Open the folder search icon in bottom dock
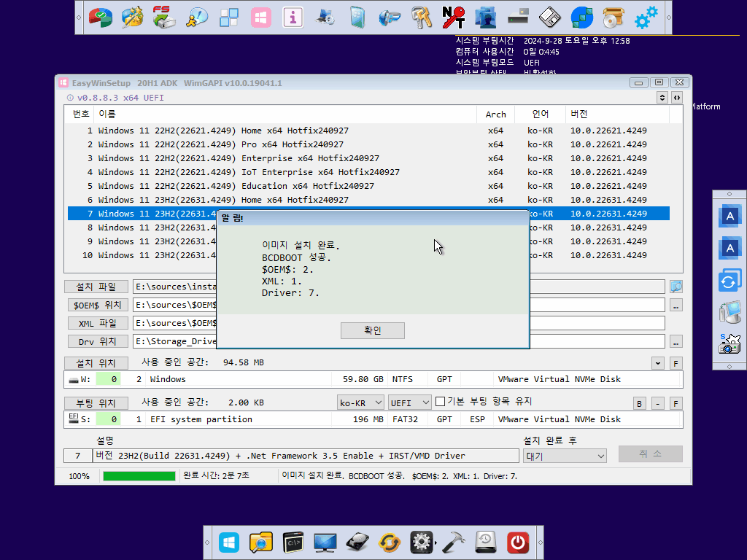 point(261,542)
